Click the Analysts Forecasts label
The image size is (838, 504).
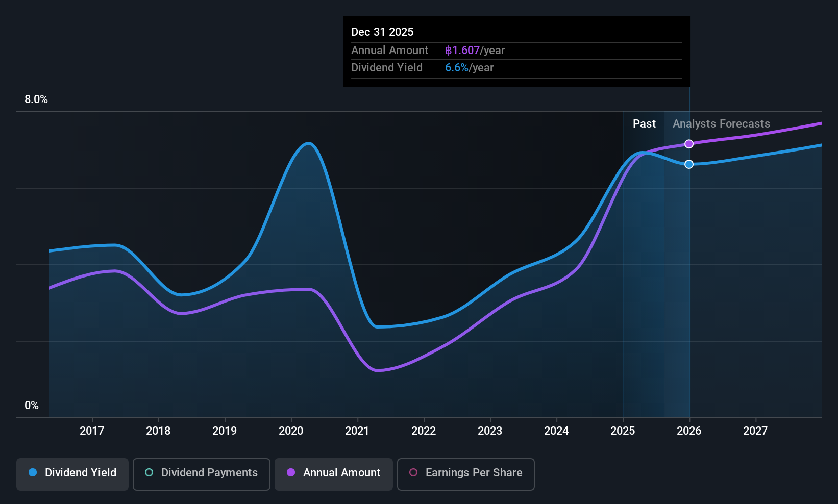point(721,123)
